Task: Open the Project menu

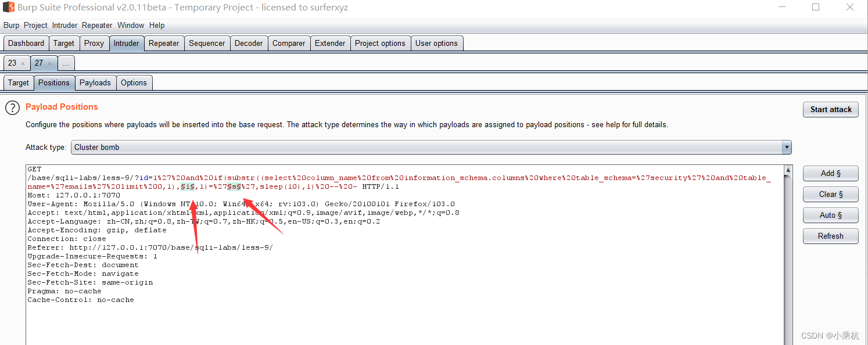Action: [x=35, y=26]
